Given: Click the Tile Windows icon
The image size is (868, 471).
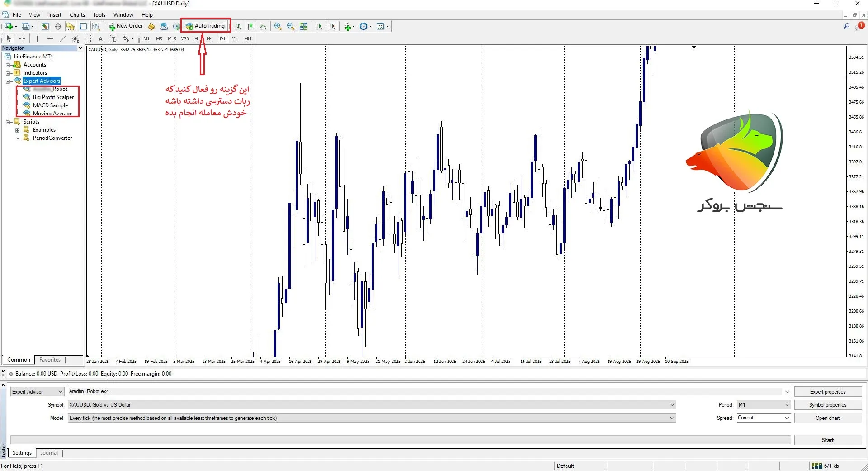Looking at the screenshot, I should [x=303, y=26].
